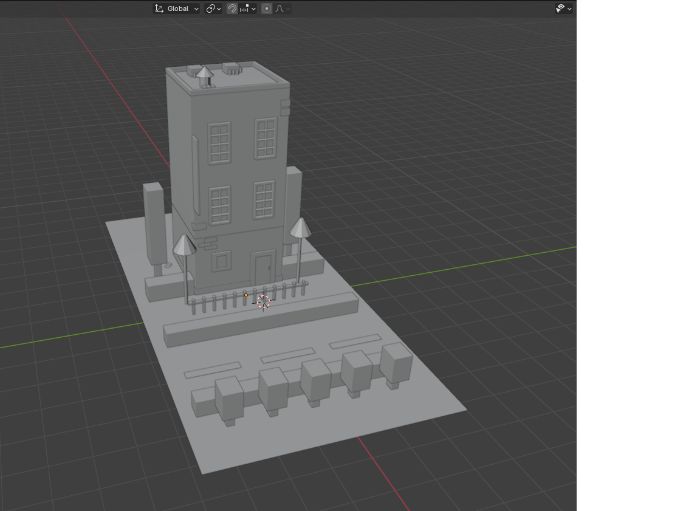Click the 3D cursor in the viewport

264,303
